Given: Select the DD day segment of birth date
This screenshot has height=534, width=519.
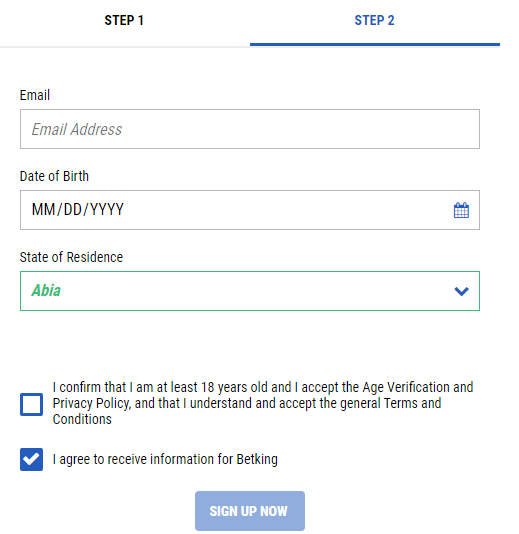Looking at the screenshot, I should tap(73, 209).
